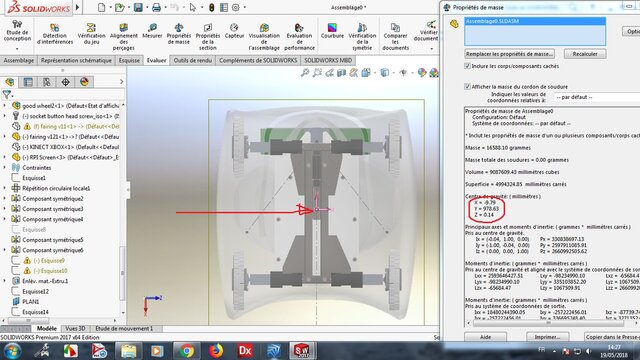The height and width of the screenshot is (360, 640).
Task: Open Alignement des perçages tool
Action: pyautogui.click(x=124, y=37)
